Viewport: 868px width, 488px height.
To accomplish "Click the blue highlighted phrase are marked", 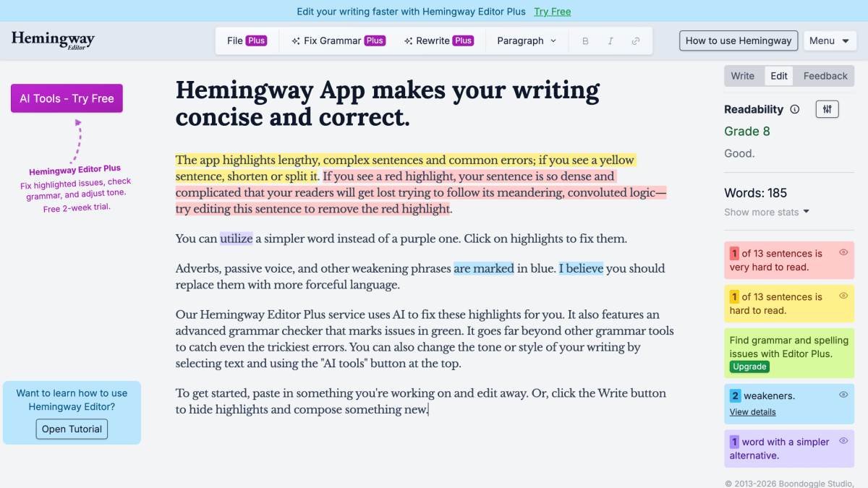I will pyautogui.click(x=484, y=268).
